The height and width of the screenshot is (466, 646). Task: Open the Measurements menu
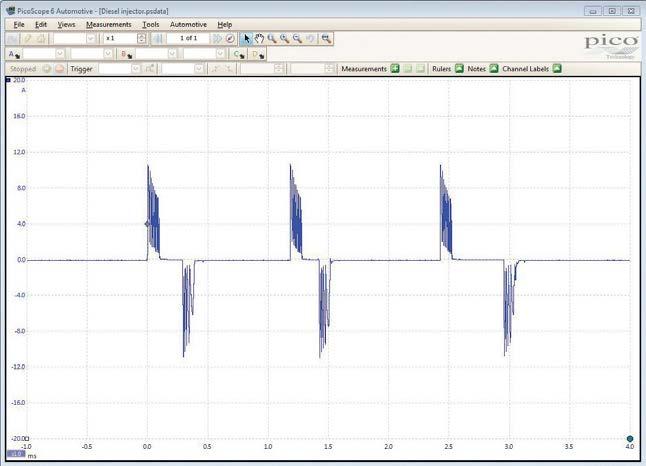pos(109,25)
